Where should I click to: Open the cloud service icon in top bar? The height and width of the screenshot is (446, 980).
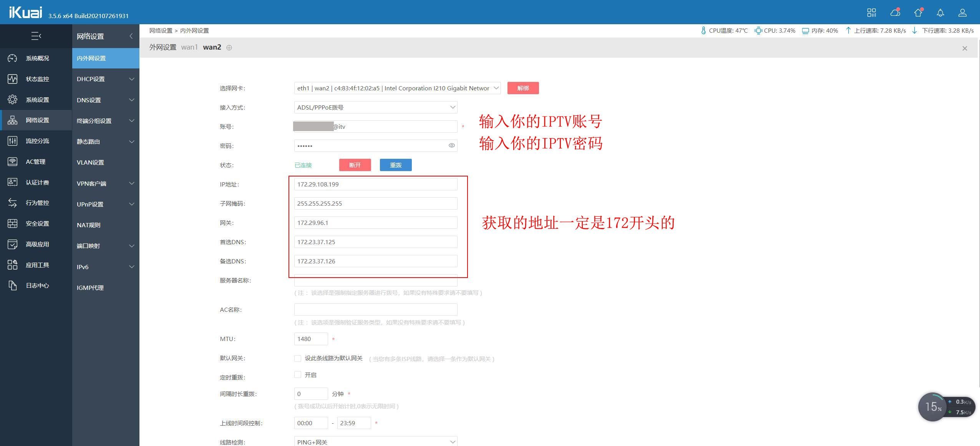pos(895,13)
